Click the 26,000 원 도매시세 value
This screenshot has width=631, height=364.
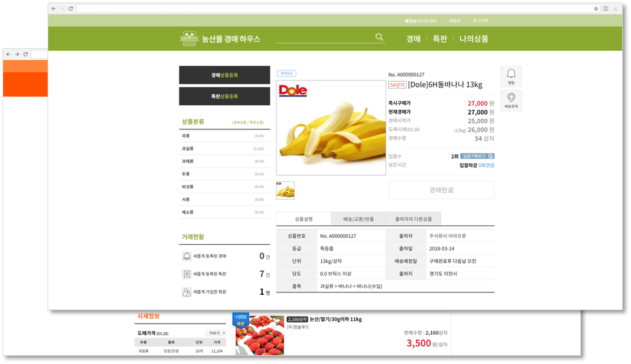point(481,130)
